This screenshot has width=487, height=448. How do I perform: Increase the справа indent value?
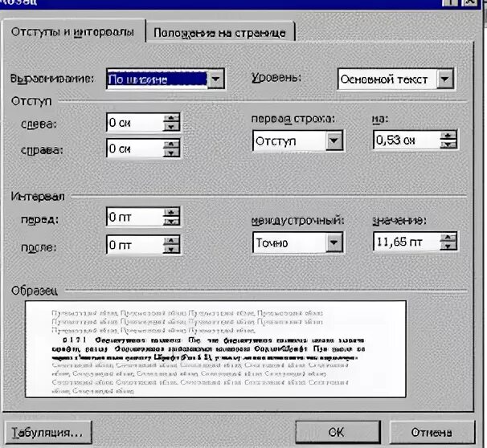[x=171, y=145]
